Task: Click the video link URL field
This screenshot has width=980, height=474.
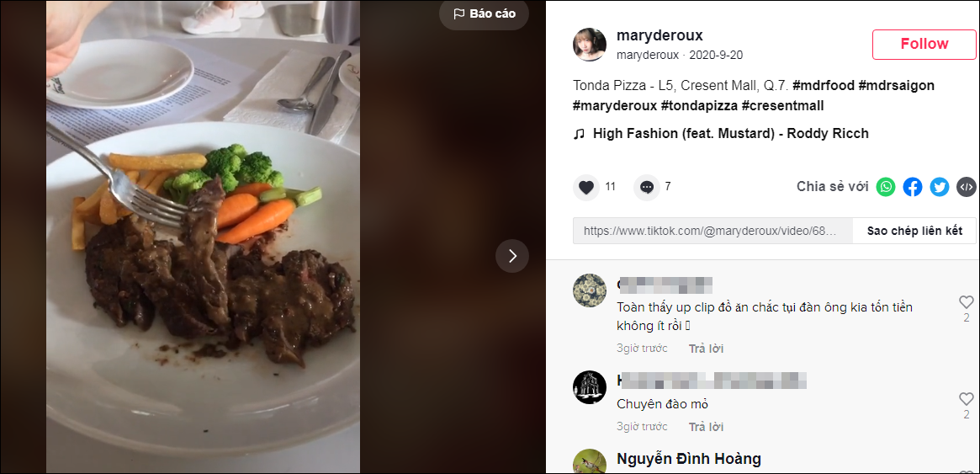Action: point(712,231)
